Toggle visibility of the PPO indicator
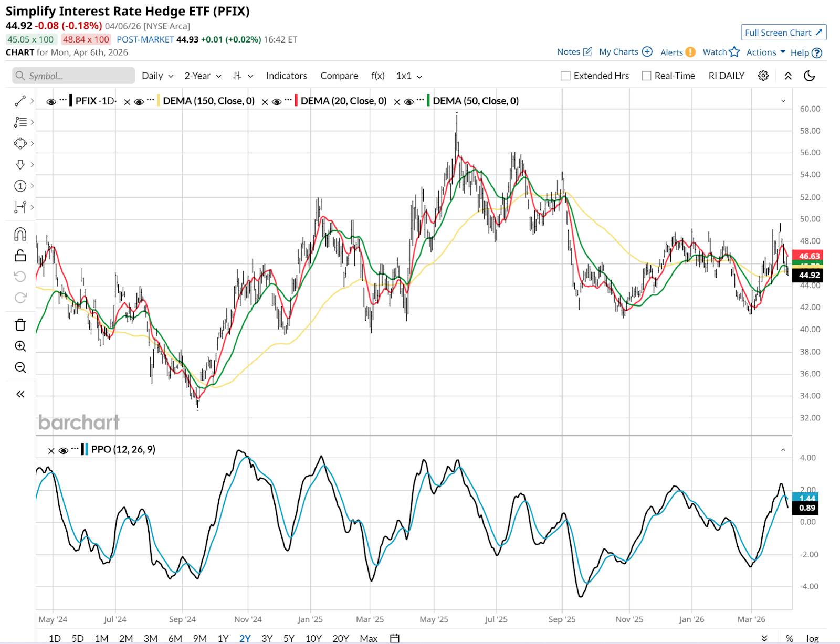 pyautogui.click(x=64, y=450)
